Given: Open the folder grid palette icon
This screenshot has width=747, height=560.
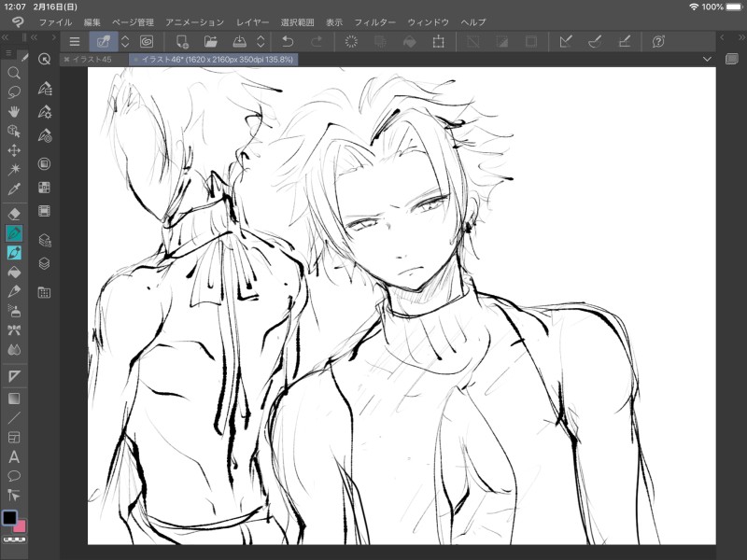Looking at the screenshot, I should pyautogui.click(x=44, y=292).
